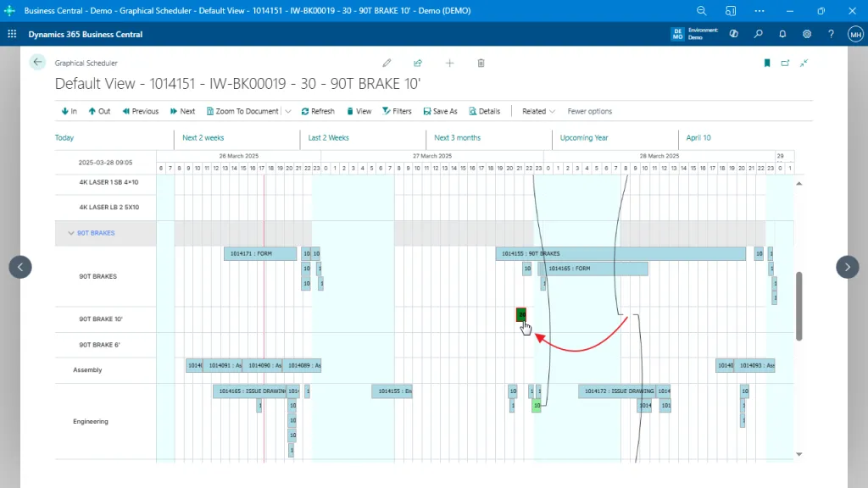Delete using the trash icon
This screenshot has width=868, height=488.
481,63
